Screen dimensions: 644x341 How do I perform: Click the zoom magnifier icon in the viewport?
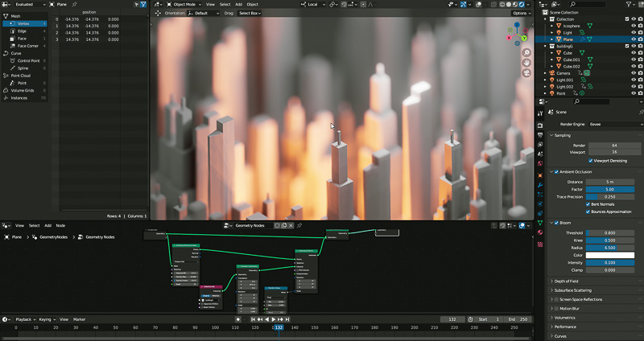click(526, 51)
